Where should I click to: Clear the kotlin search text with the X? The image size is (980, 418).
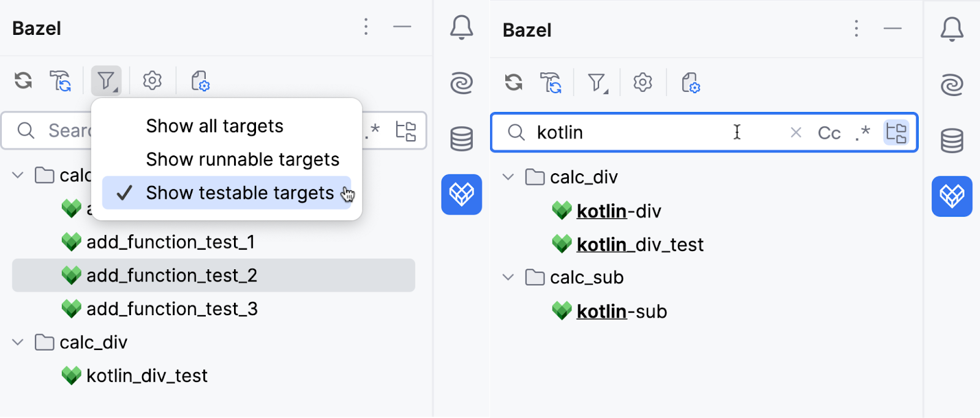click(796, 133)
